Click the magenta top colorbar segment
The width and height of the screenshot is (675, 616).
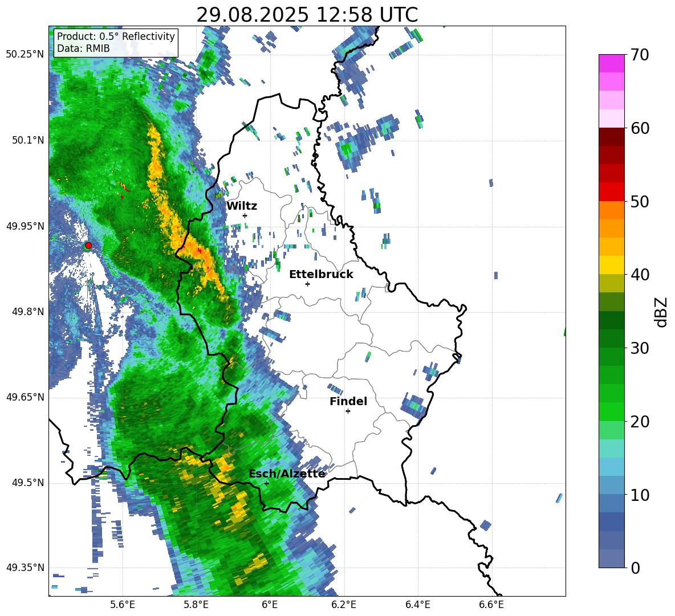point(611,63)
